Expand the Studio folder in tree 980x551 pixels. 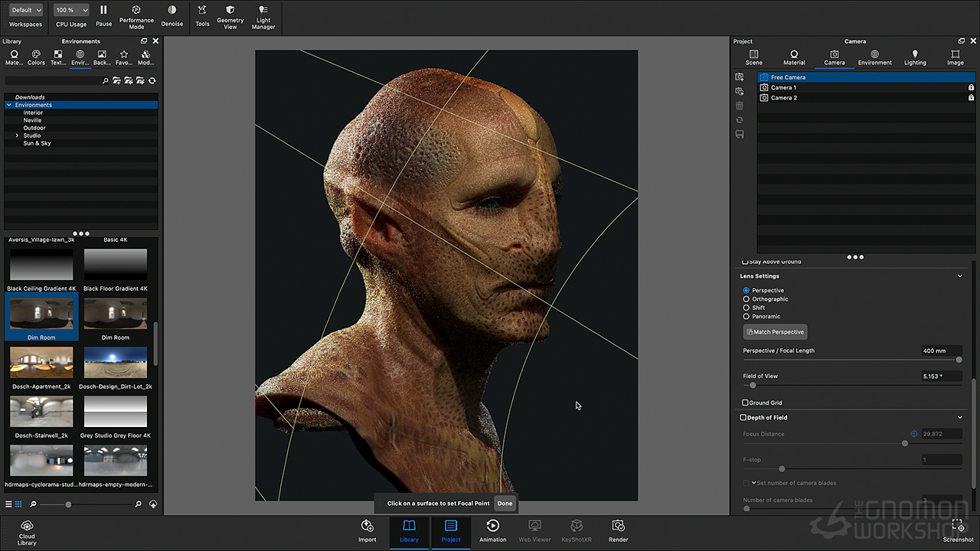point(17,135)
